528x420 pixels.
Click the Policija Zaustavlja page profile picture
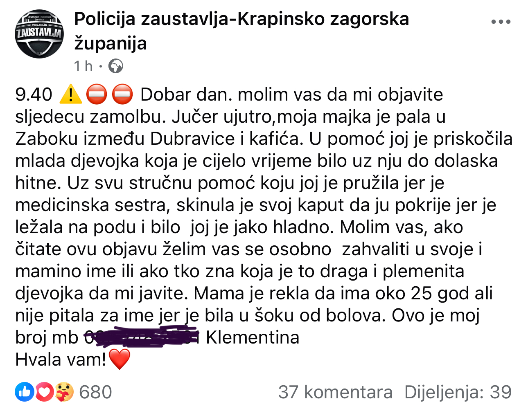[39, 34]
